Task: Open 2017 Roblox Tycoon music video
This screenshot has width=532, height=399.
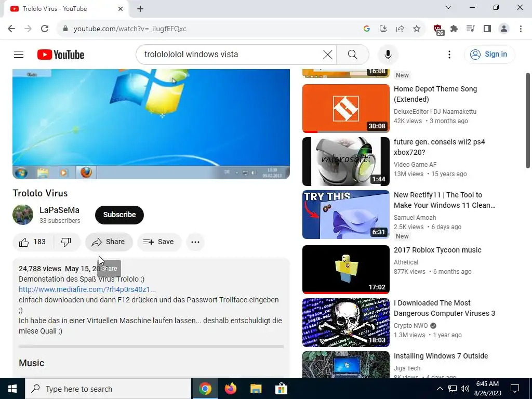Action: pos(437,250)
